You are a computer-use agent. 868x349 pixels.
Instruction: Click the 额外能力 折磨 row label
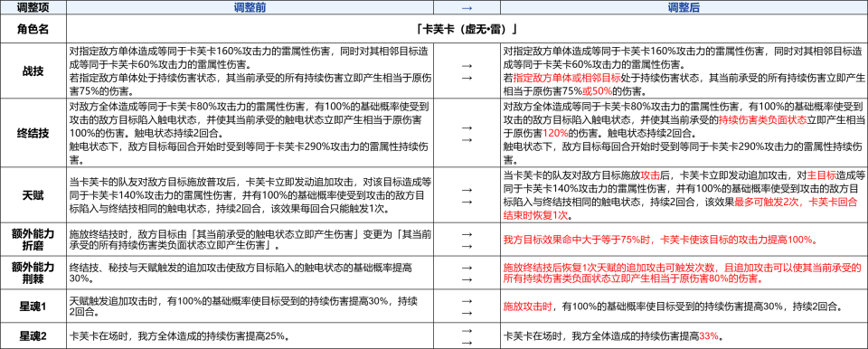33,240
